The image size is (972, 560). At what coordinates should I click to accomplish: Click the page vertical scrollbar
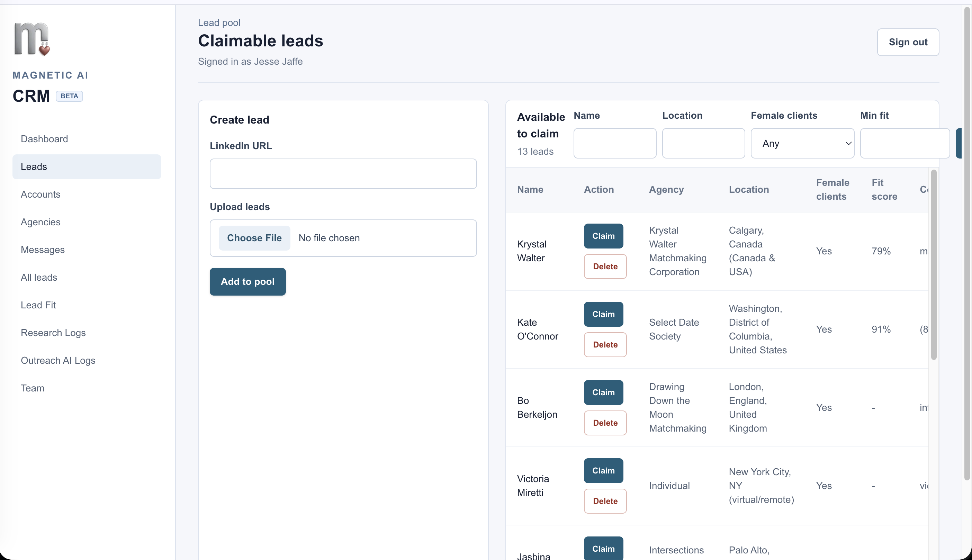[x=967, y=243]
